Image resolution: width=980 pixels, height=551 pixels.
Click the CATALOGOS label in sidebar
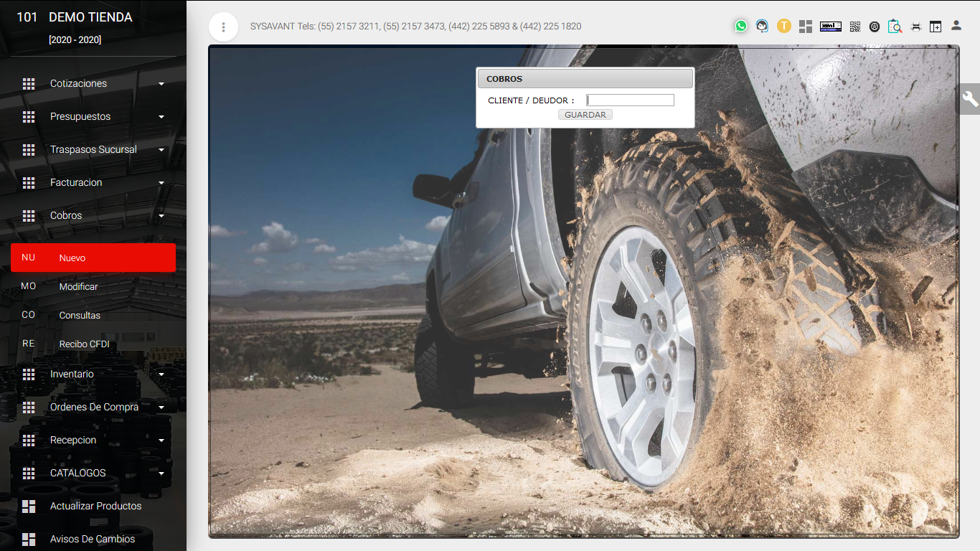coord(78,474)
